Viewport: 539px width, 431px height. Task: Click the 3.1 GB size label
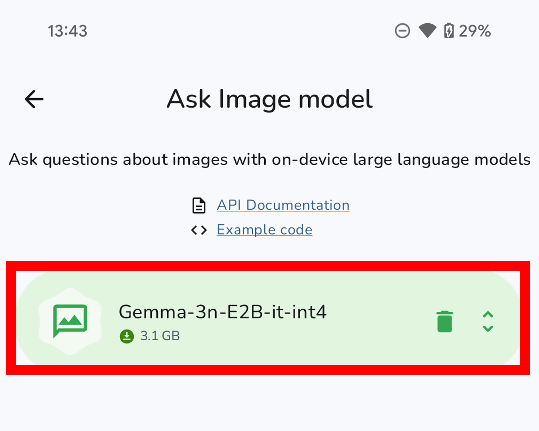(160, 336)
